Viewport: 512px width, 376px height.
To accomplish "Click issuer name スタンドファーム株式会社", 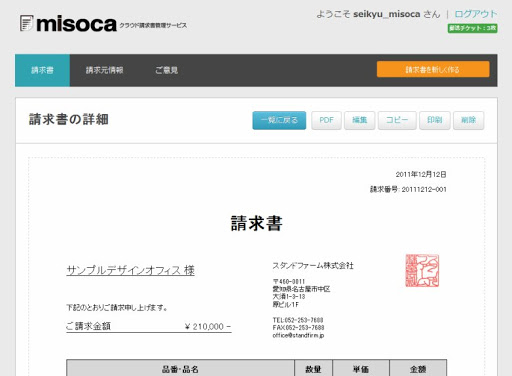I will pos(313,266).
